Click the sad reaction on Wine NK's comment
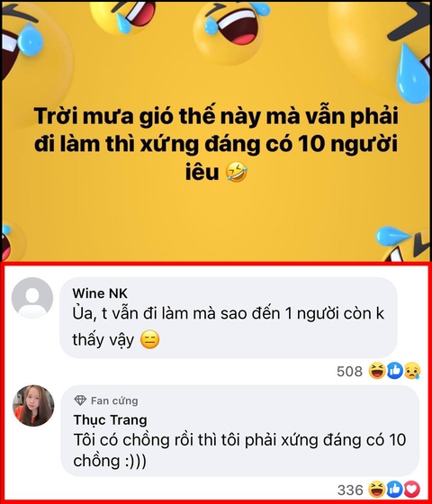 [x=412, y=370]
